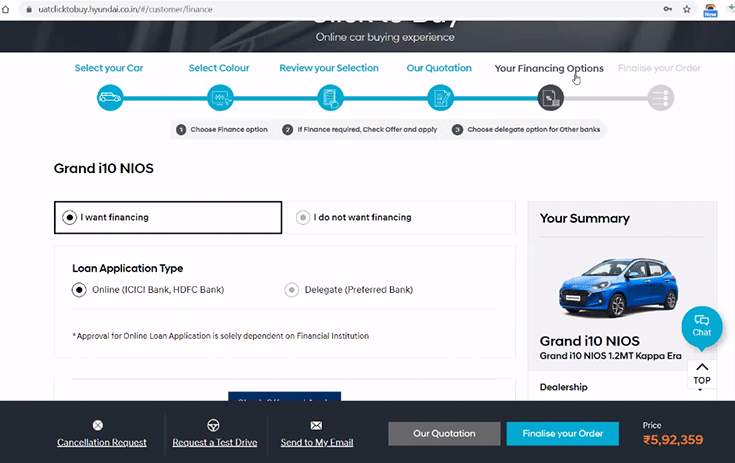Viewport: 735px width, 463px height.
Task: Open Send to My Email link
Action: click(317, 442)
